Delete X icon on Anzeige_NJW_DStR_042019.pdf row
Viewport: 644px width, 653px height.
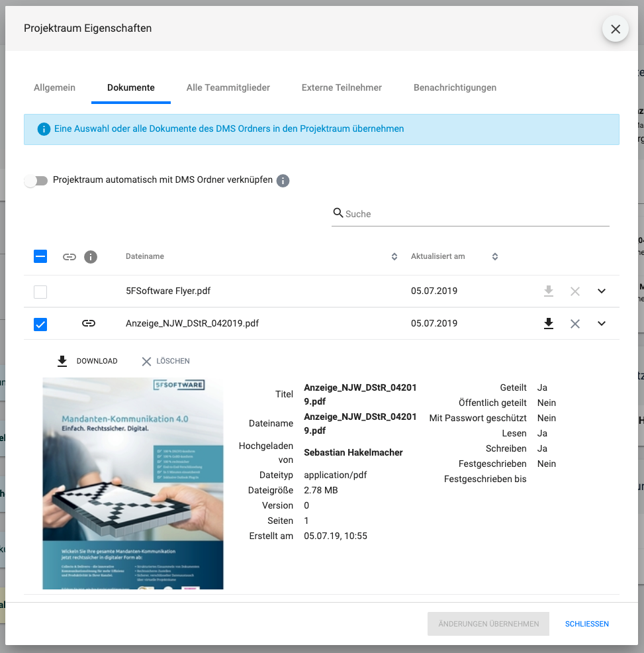[x=575, y=324]
